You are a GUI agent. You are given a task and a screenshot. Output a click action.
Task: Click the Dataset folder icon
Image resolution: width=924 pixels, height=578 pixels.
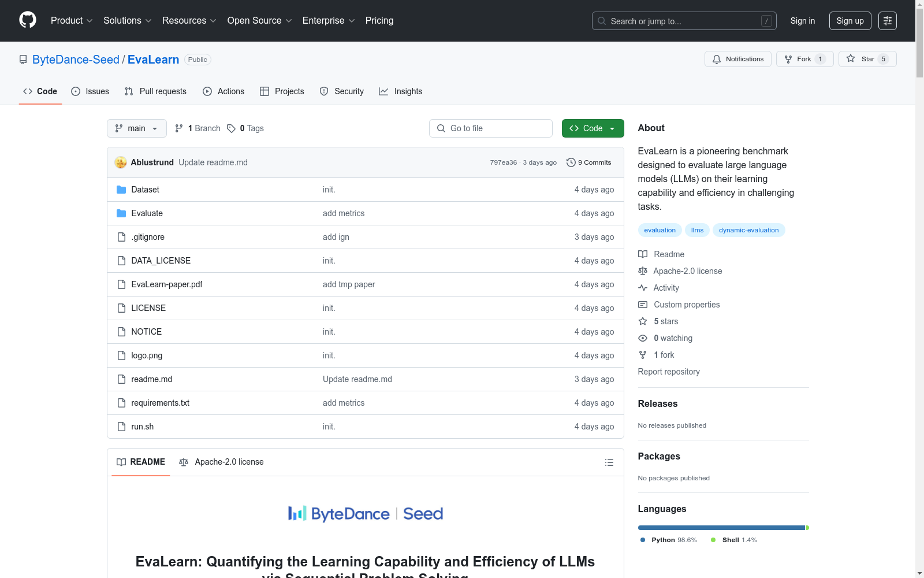click(121, 190)
